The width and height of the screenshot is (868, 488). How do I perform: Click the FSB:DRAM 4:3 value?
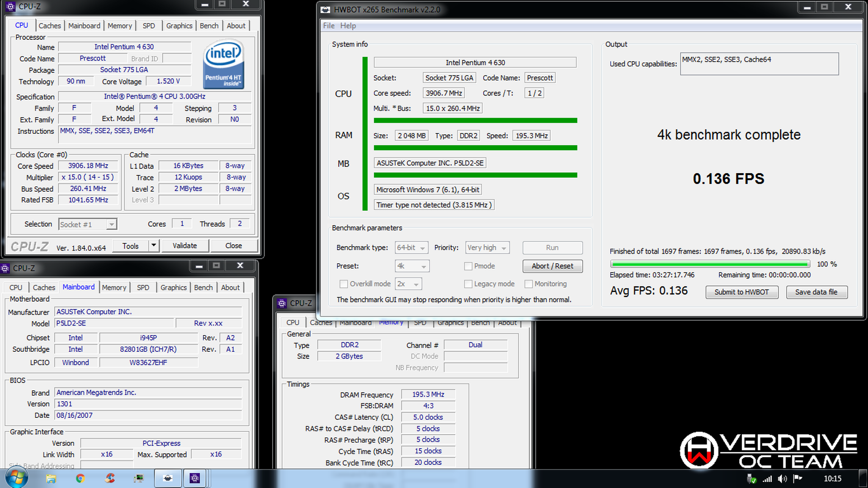pyautogui.click(x=428, y=406)
